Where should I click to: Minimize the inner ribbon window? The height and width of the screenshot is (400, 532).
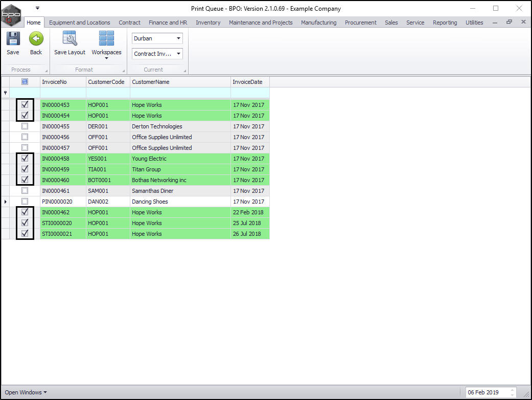495,23
